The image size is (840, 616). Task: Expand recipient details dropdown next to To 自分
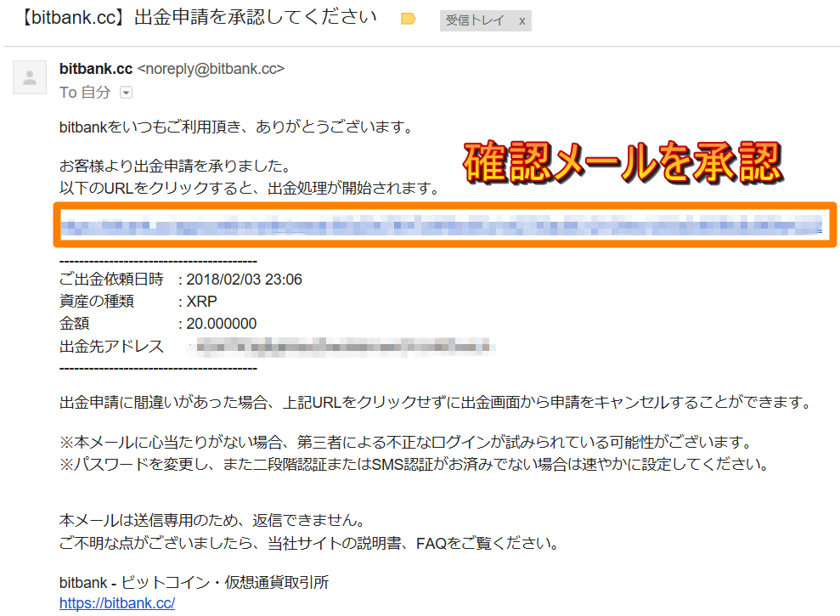(x=126, y=93)
